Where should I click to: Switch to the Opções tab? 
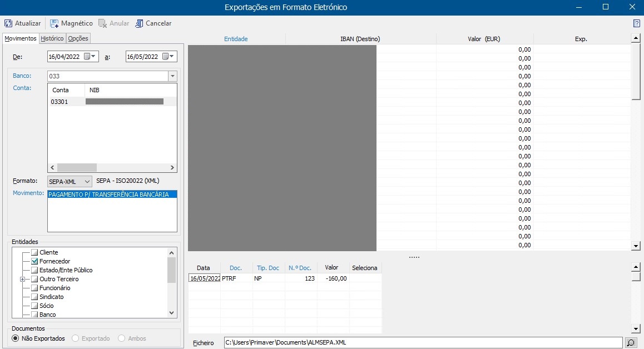point(78,38)
